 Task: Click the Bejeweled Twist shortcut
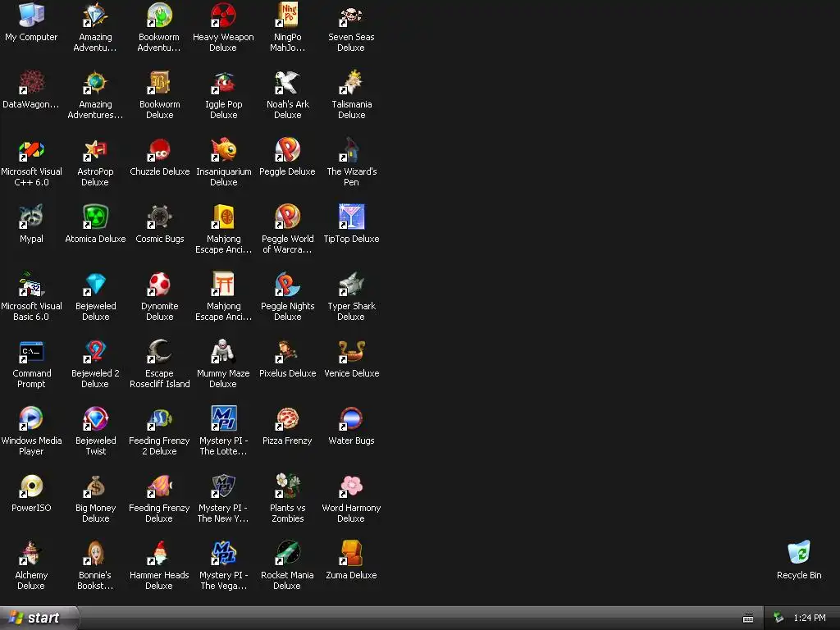[x=95, y=418]
